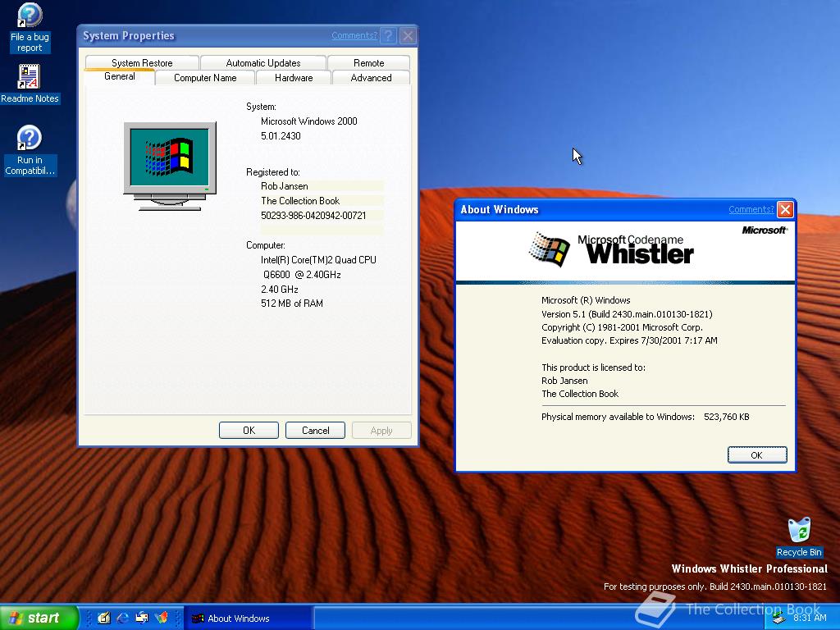Click Cancel in System Properties

coord(315,430)
